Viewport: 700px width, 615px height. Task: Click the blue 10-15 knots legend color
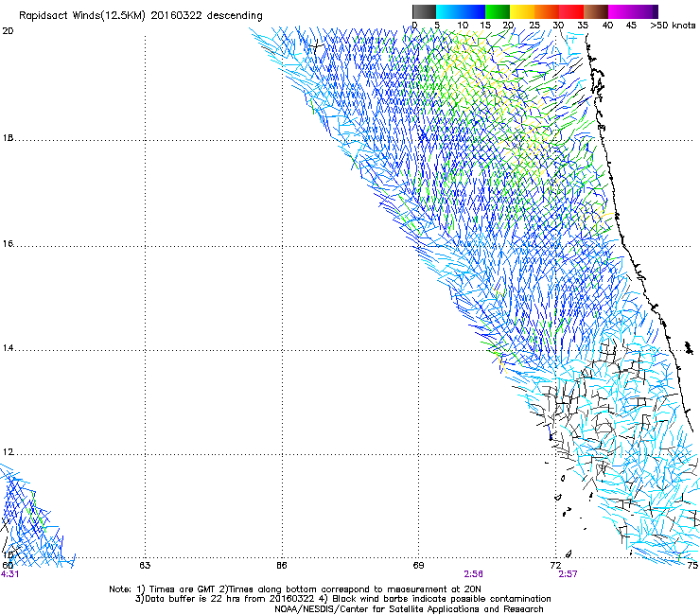tap(473, 11)
